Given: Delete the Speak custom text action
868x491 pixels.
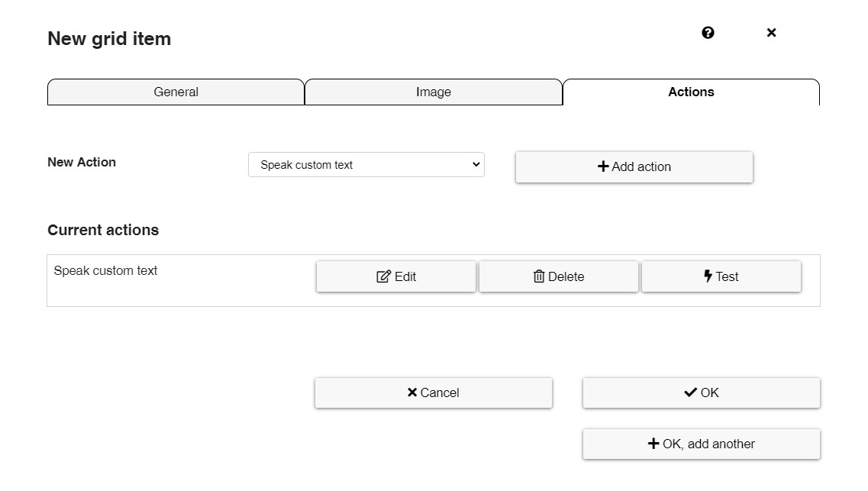Looking at the screenshot, I should 559,276.
